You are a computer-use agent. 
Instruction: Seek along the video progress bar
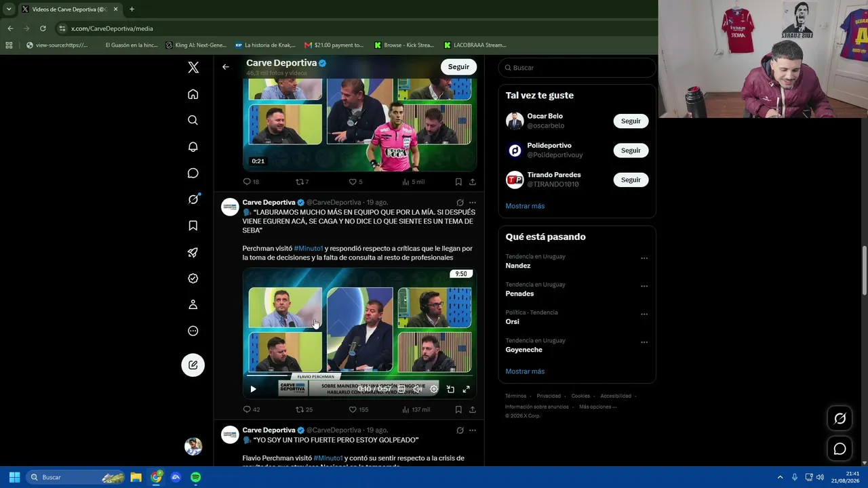tap(359, 375)
